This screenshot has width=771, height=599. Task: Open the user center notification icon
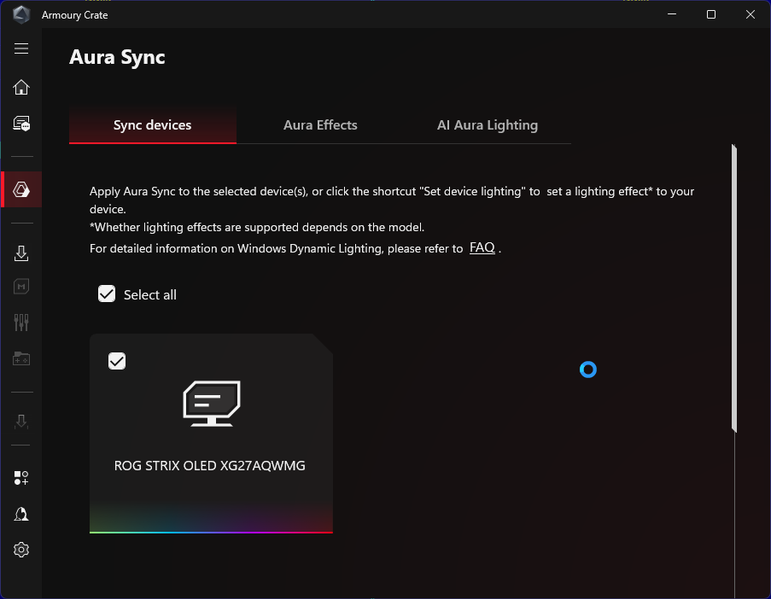point(21,514)
